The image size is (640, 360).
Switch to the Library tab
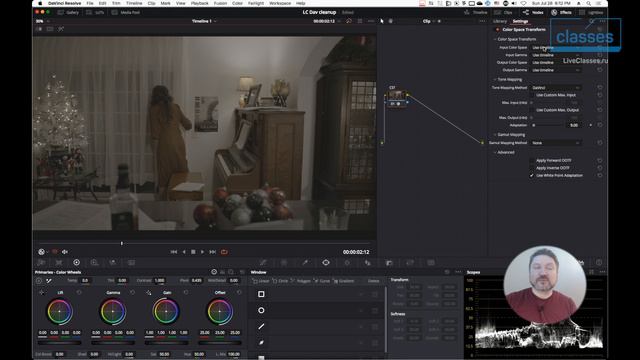pyautogui.click(x=500, y=21)
